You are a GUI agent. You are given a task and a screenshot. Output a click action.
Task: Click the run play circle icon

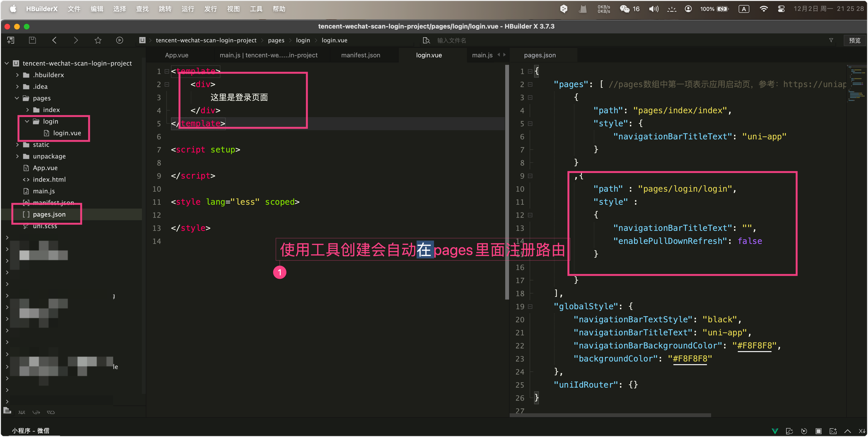click(x=120, y=40)
